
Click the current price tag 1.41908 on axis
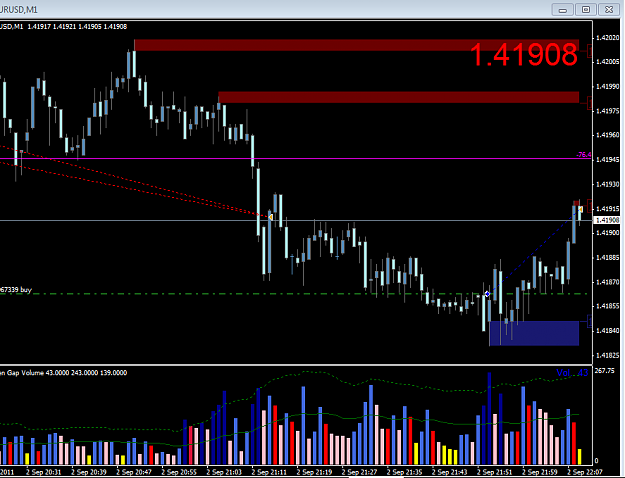pos(607,220)
